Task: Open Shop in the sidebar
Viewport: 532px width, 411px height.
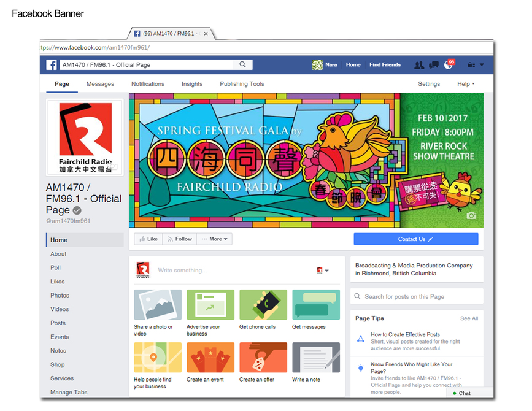Action: coord(57,364)
